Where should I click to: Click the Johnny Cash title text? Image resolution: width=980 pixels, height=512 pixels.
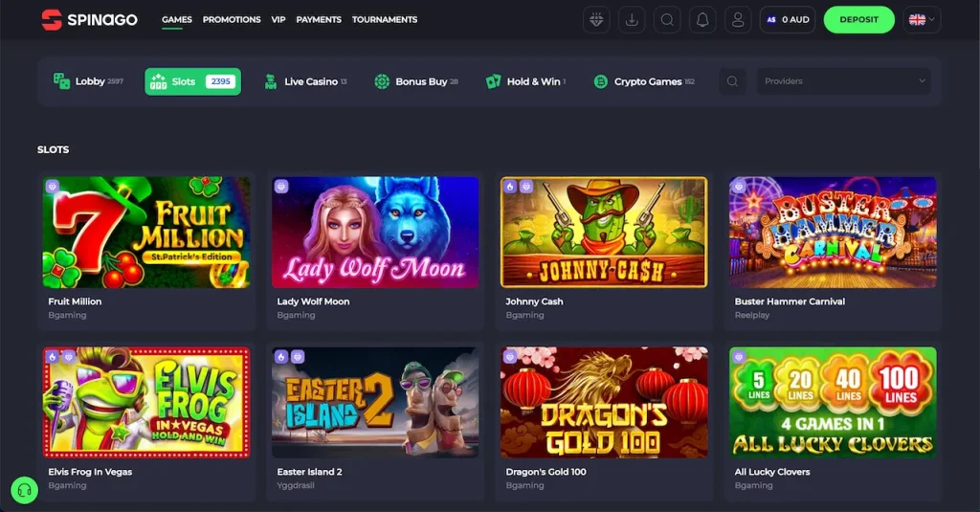click(534, 301)
